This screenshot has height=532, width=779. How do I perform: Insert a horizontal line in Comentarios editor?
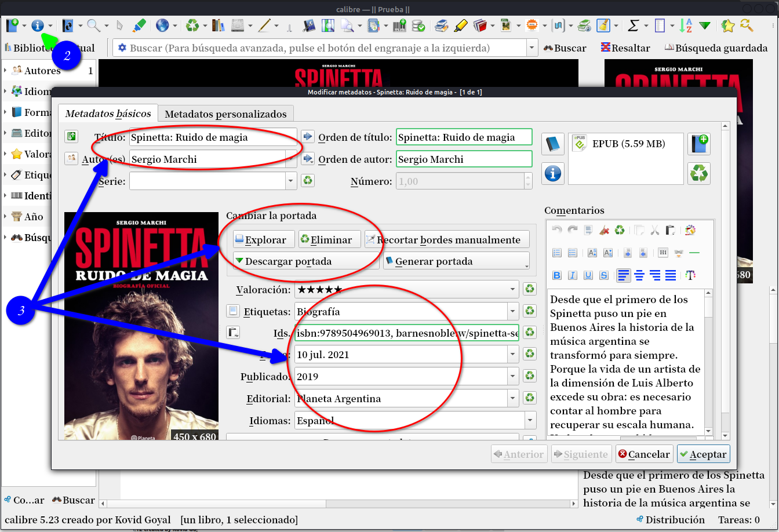pyautogui.click(x=694, y=253)
